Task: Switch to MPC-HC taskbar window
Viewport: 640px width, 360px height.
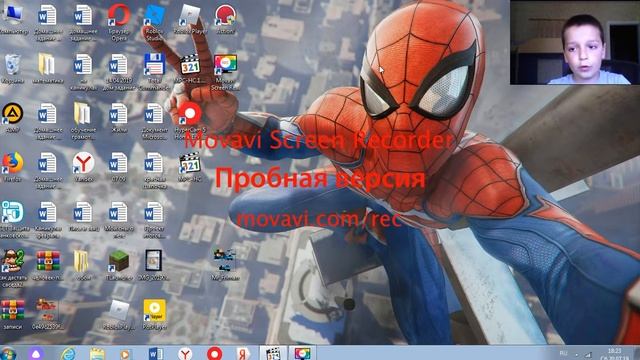Action: [273, 353]
